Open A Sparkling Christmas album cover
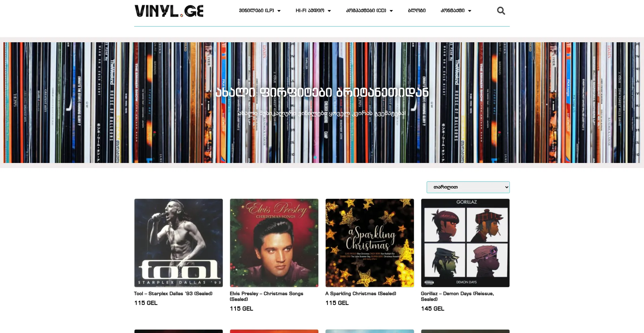The width and height of the screenshot is (644, 333). [x=370, y=243]
